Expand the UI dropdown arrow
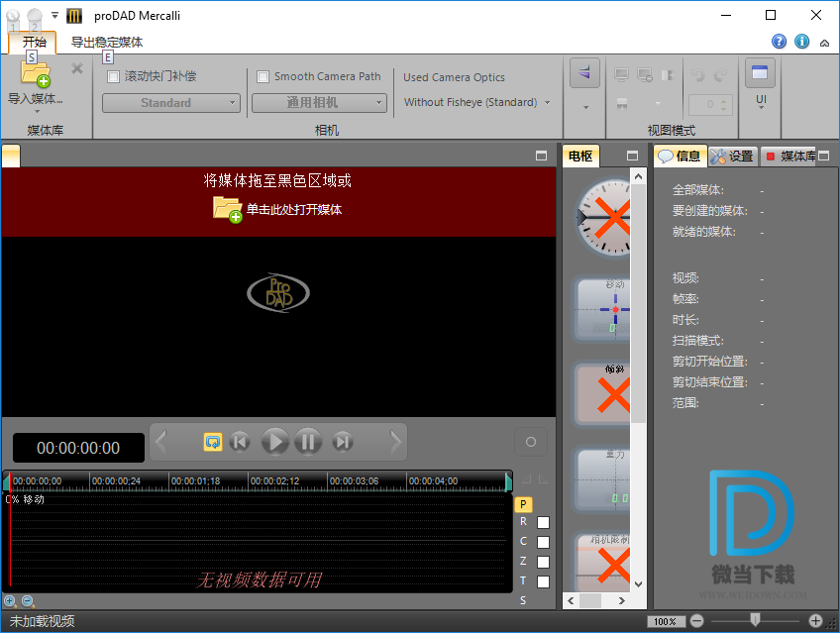This screenshot has width=840, height=633. (761, 108)
